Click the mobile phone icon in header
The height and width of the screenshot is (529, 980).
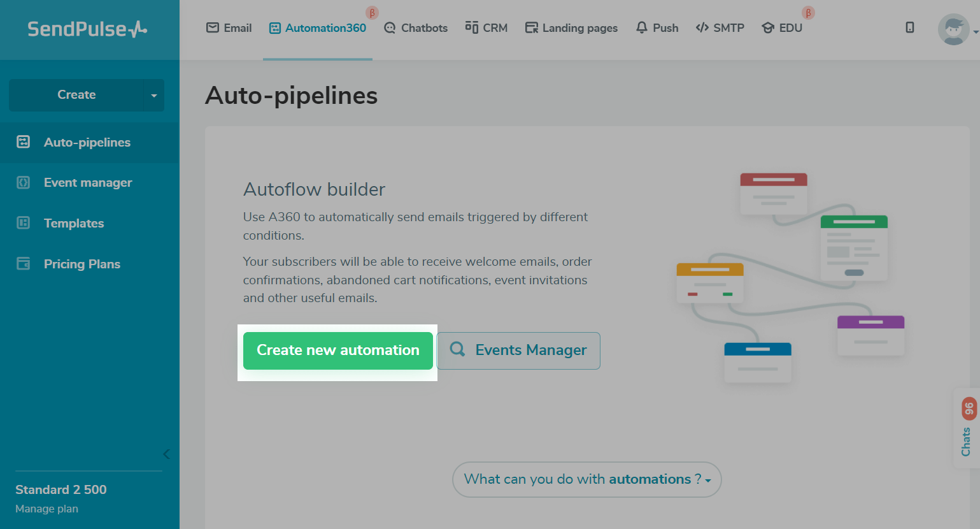[910, 27]
